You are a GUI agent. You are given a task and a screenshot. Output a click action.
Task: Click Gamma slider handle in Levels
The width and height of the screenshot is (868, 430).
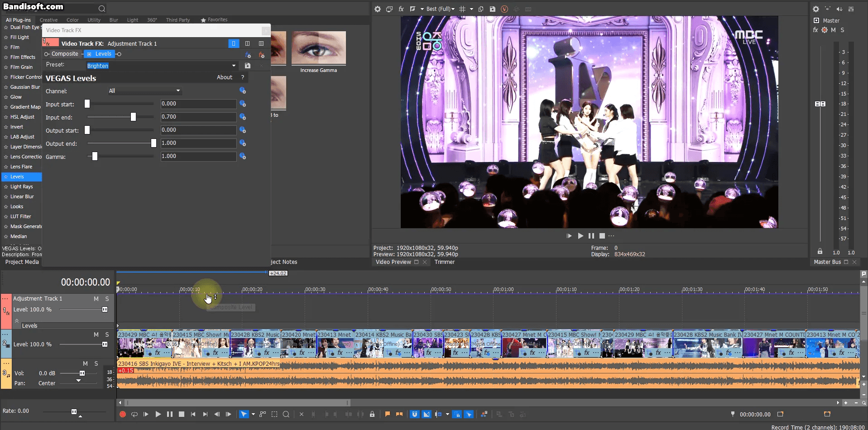95,157
